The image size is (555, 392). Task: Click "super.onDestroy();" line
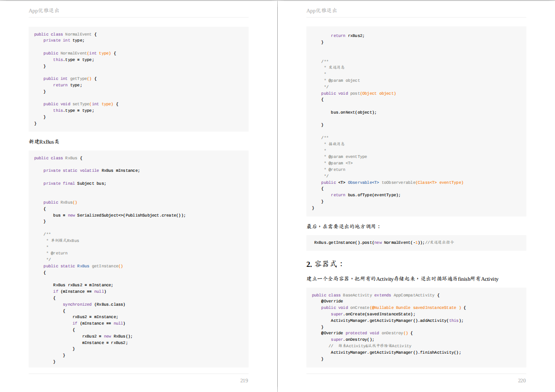[x=353, y=339]
